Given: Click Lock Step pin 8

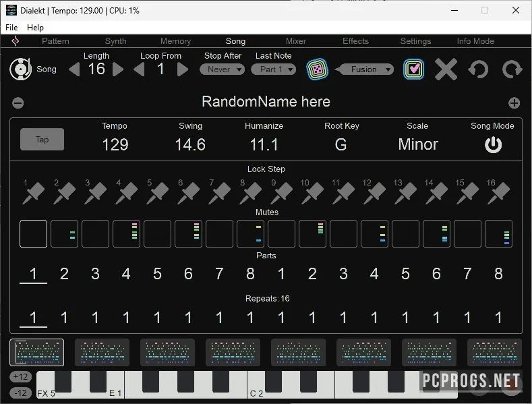Looking at the screenshot, I should 250,193.
